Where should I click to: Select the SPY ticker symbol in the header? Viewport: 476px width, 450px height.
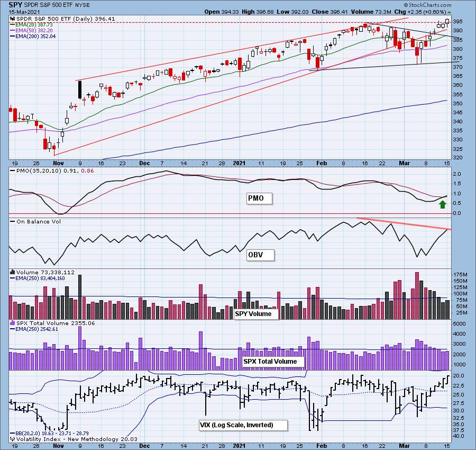pyautogui.click(x=15, y=5)
